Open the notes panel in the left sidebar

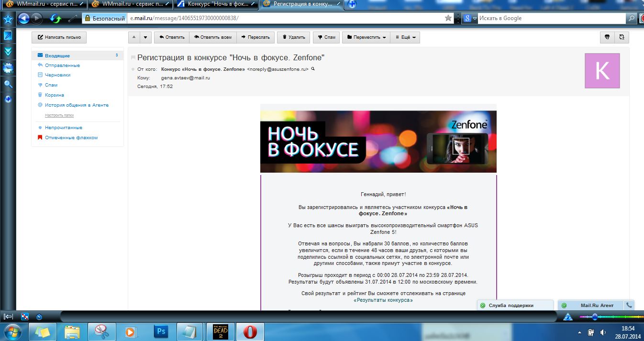pyautogui.click(x=8, y=35)
